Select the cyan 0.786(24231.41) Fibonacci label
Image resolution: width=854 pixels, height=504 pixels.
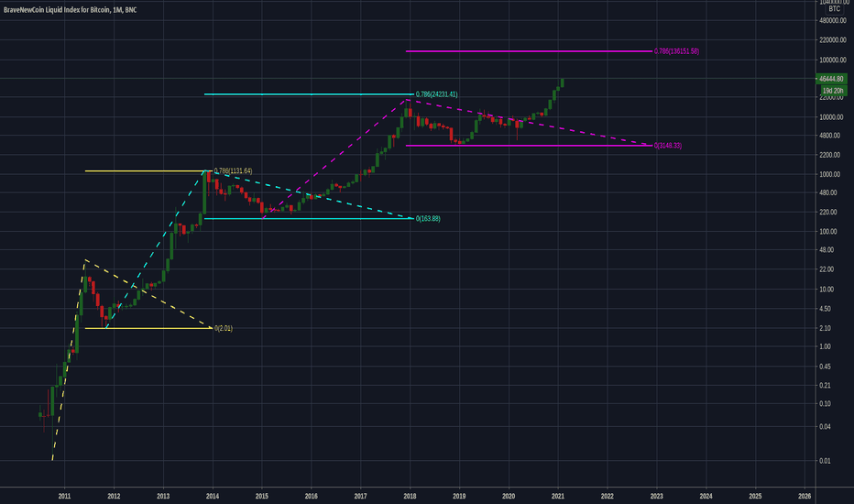(x=436, y=94)
